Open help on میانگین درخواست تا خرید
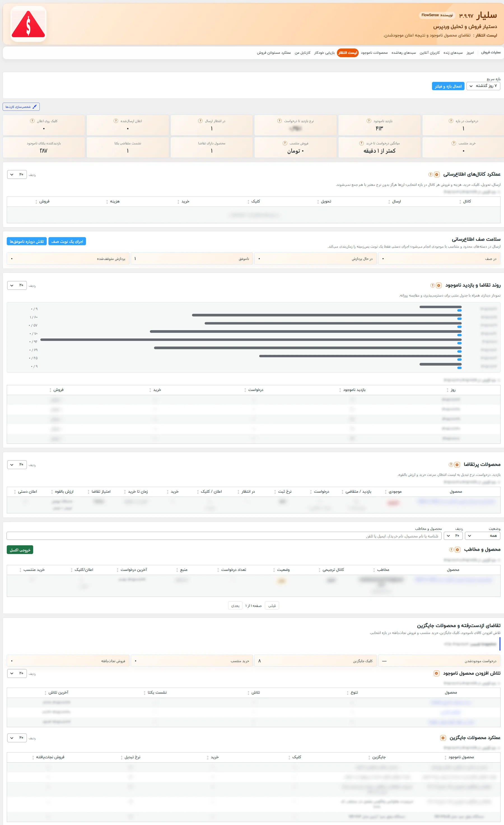The width and height of the screenshot is (504, 825). coord(361,143)
